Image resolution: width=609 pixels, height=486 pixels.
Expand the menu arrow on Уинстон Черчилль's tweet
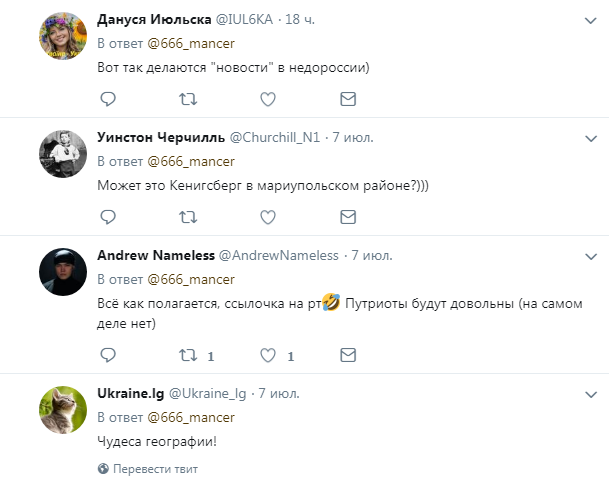[591, 137]
